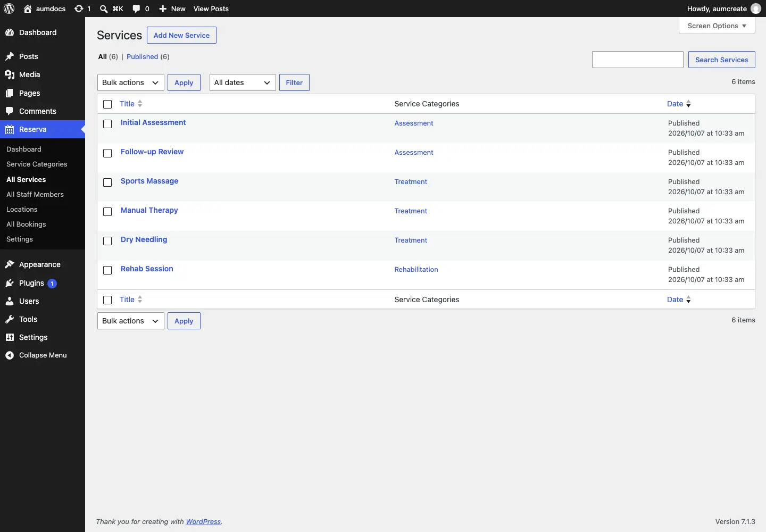Click the plus New content icon

163,9
